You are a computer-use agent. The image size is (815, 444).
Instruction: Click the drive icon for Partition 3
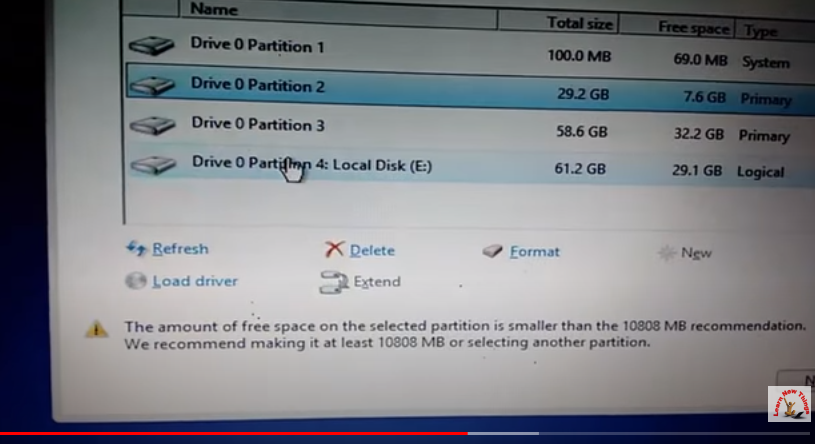153,125
